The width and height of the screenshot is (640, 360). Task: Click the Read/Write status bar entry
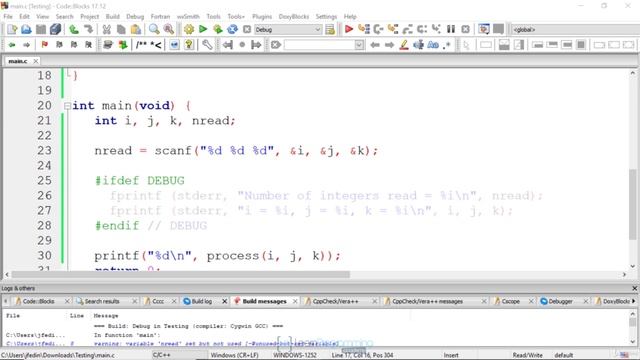click(527, 355)
